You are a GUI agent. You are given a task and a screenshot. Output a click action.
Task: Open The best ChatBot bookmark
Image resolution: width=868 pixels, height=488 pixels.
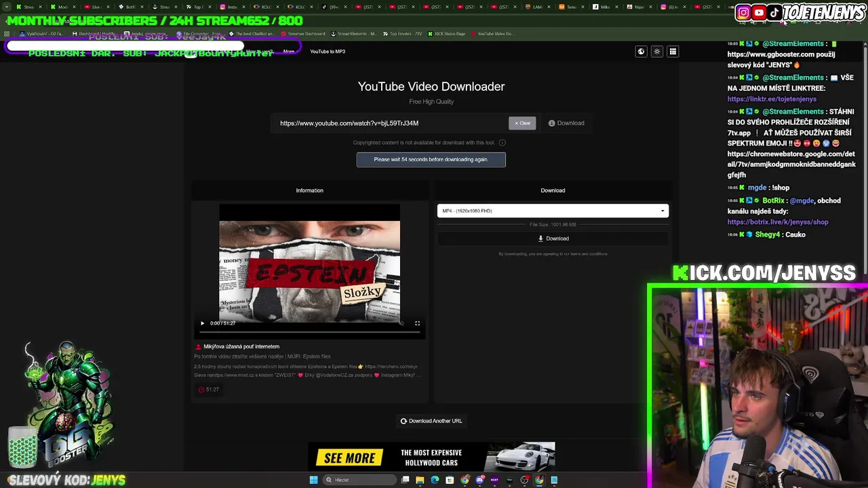pos(252,34)
